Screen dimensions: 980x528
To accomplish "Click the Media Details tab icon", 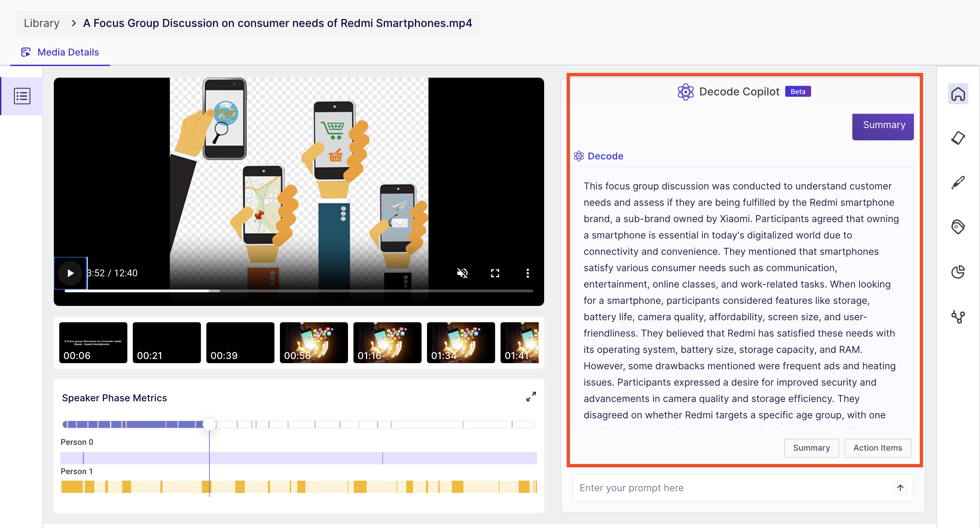I will 26,52.
